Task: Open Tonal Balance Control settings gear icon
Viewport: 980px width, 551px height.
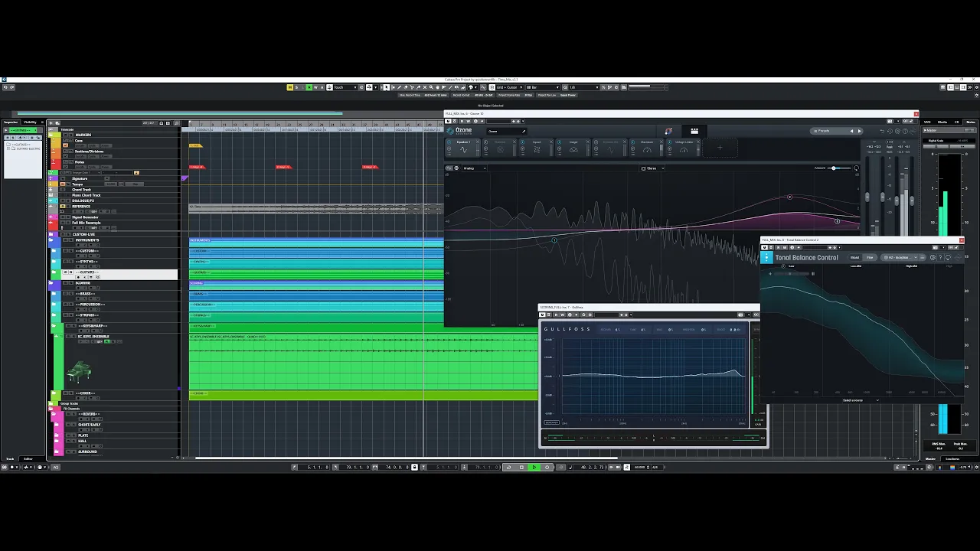Action: tap(933, 257)
